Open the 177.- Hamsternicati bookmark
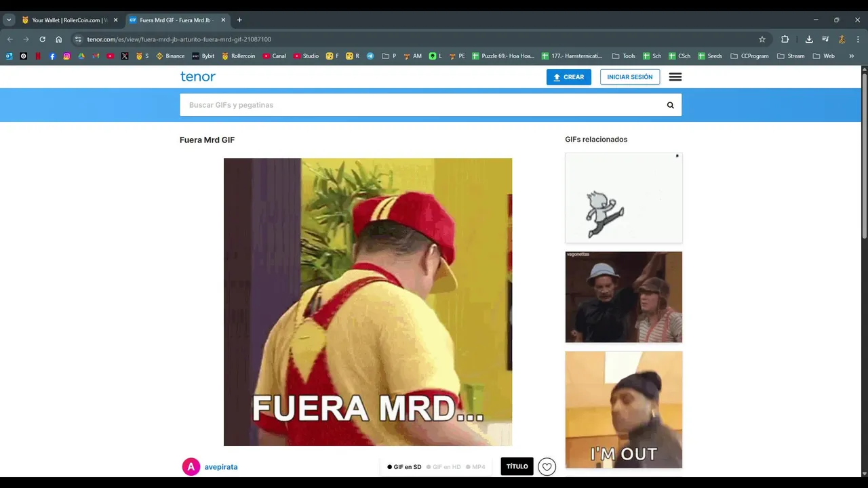868x488 pixels. [572, 56]
